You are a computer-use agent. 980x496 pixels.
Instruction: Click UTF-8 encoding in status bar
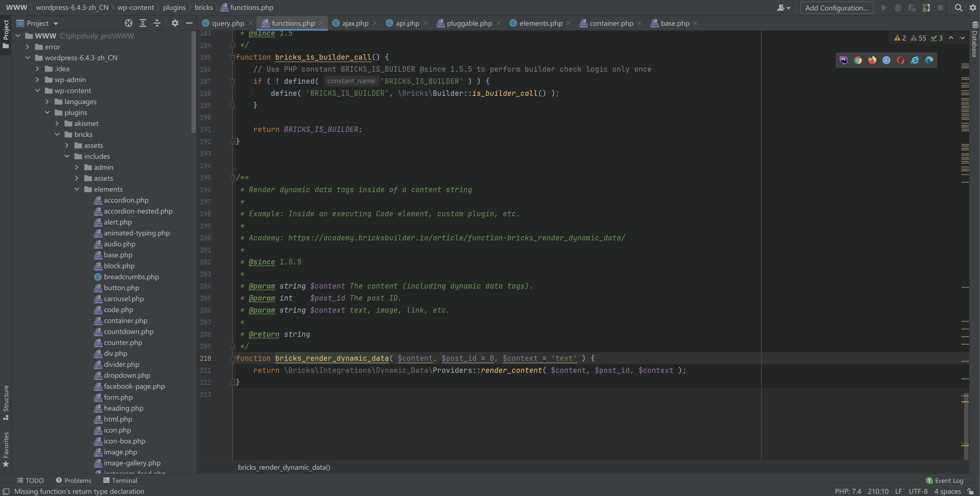pos(918,491)
